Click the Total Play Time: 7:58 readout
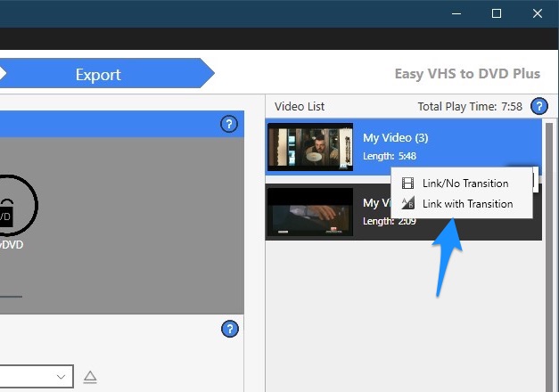 click(470, 107)
